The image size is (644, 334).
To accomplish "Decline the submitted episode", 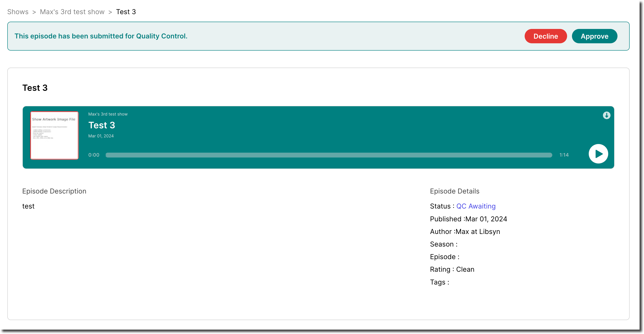I will click(545, 36).
